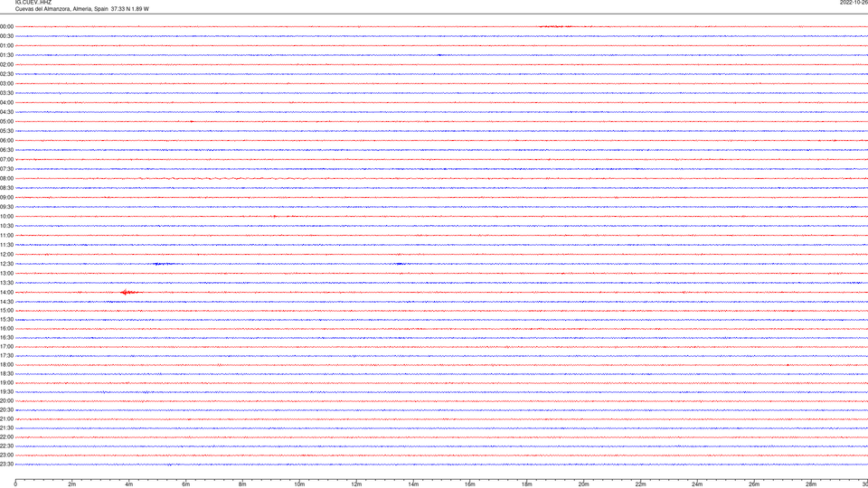Click the 10:30 row label
This screenshot has width=868, height=488.
point(6,226)
